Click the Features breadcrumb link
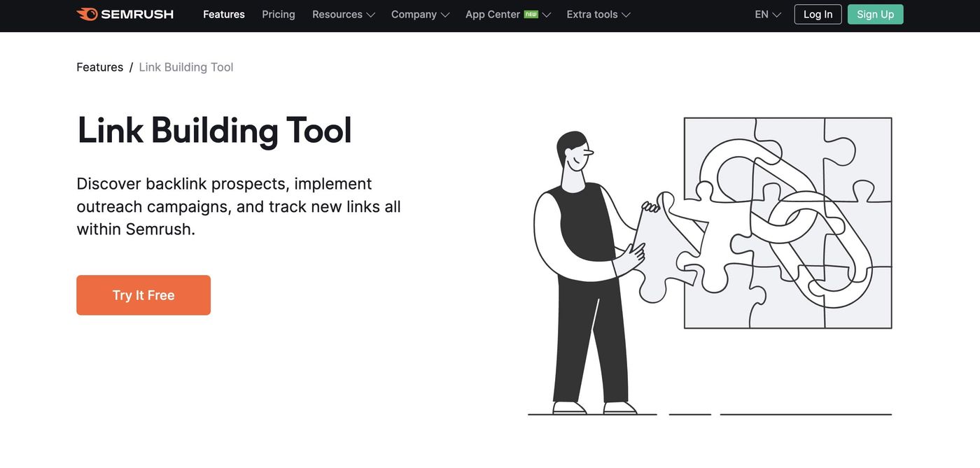This screenshot has height=468, width=980. (x=99, y=67)
